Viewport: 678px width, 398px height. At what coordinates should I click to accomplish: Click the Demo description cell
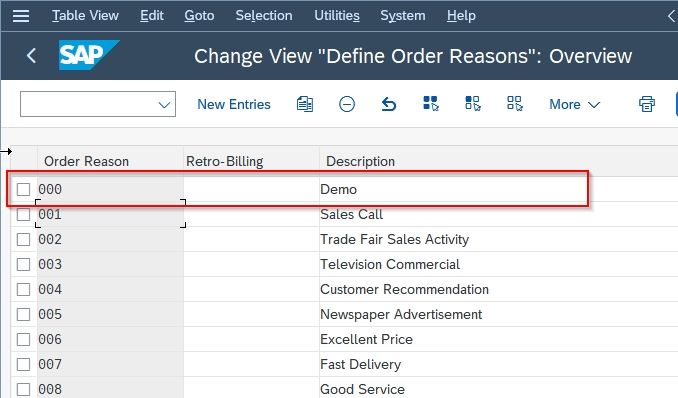(x=499, y=189)
